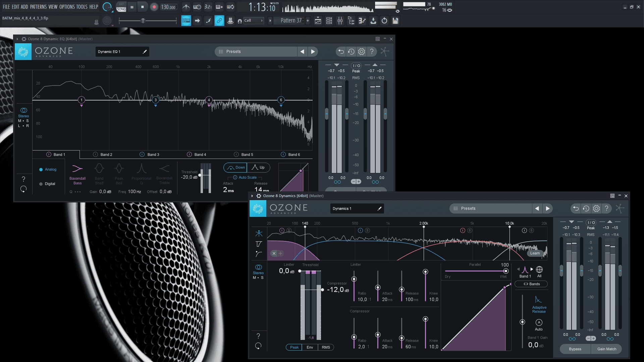
Task: Select RMS detection mode in Dynamics
Action: (326, 347)
